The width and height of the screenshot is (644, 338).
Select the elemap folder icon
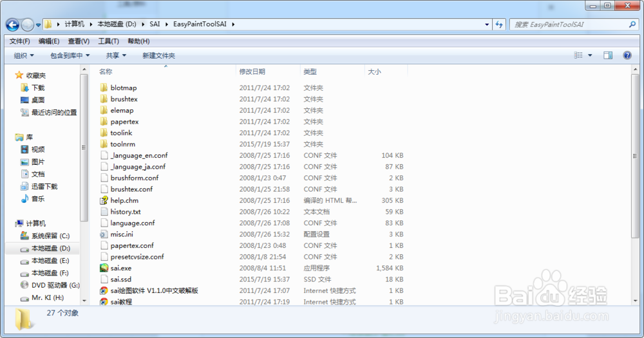[x=104, y=110]
